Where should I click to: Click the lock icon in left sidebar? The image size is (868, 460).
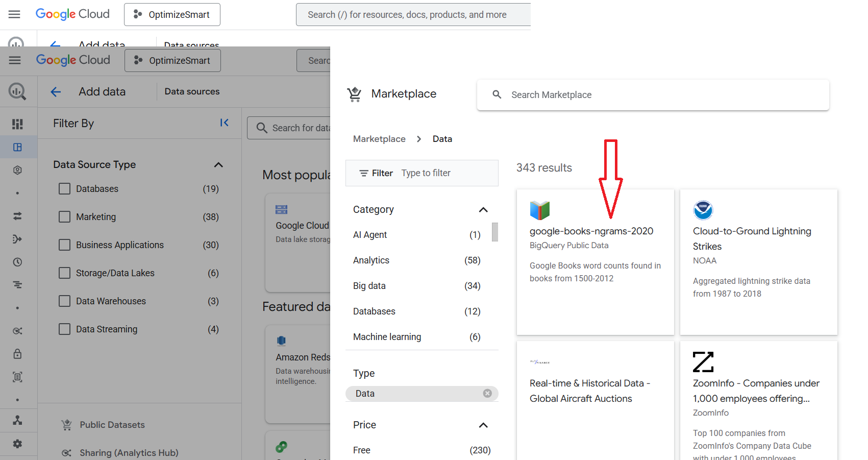click(x=17, y=354)
